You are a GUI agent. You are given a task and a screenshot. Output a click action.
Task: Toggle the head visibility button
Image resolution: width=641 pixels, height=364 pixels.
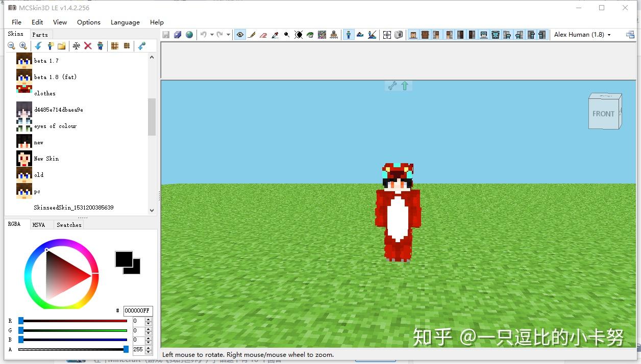pos(413,35)
